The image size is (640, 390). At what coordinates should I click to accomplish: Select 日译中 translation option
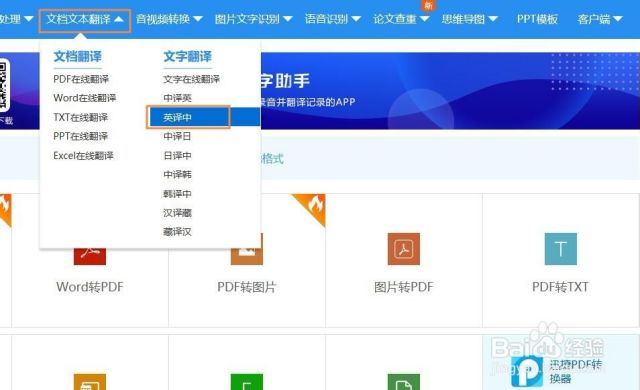(x=177, y=155)
